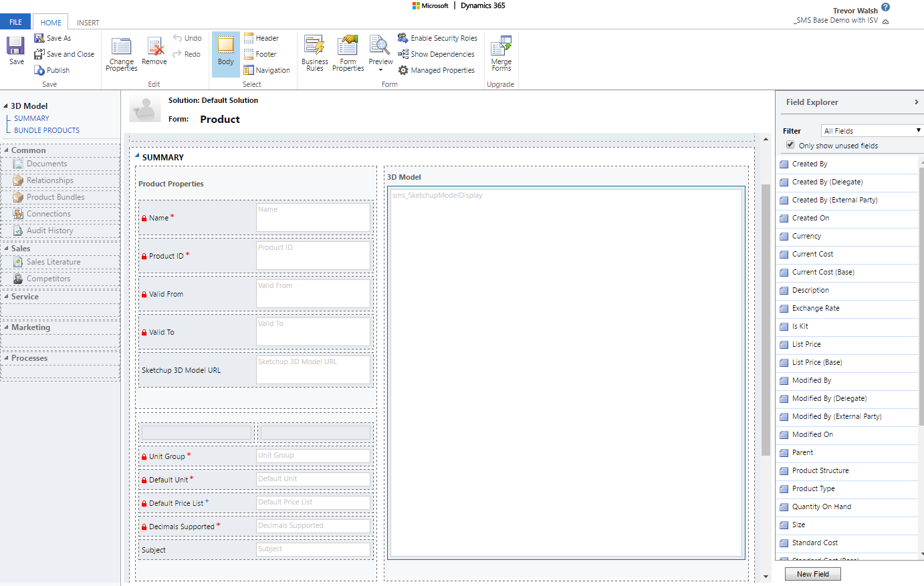
Task: Collapse the Common navigation group
Action: 6,150
